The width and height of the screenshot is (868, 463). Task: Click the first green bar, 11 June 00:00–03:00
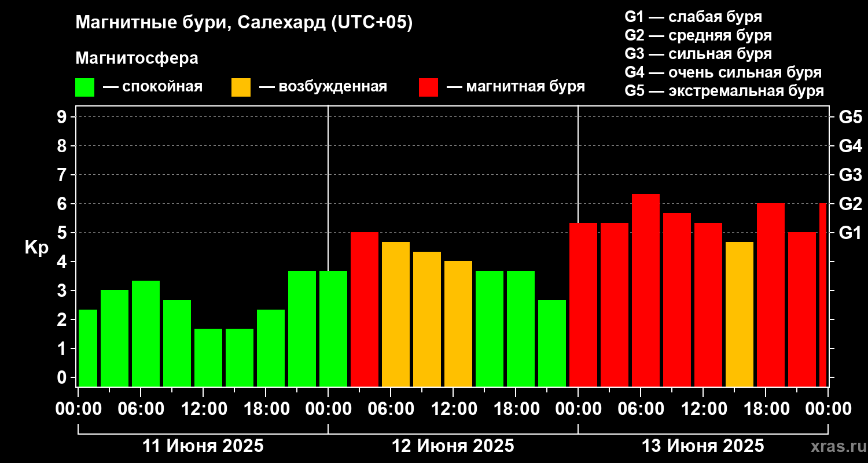(88, 348)
